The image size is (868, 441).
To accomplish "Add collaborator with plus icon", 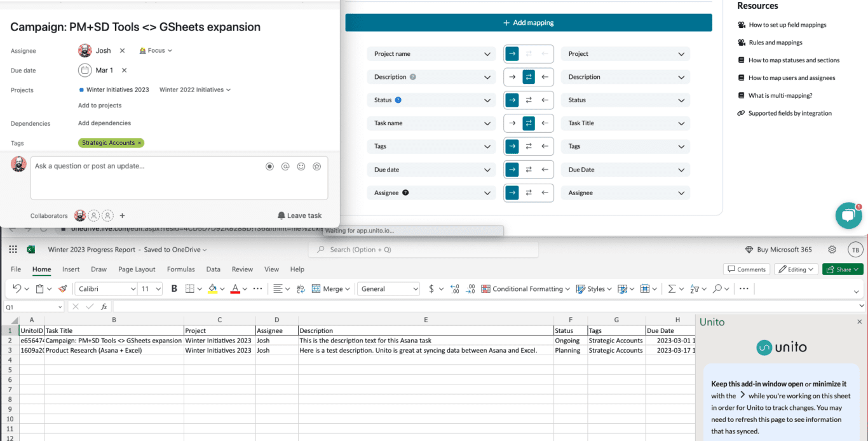I will pos(123,215).
